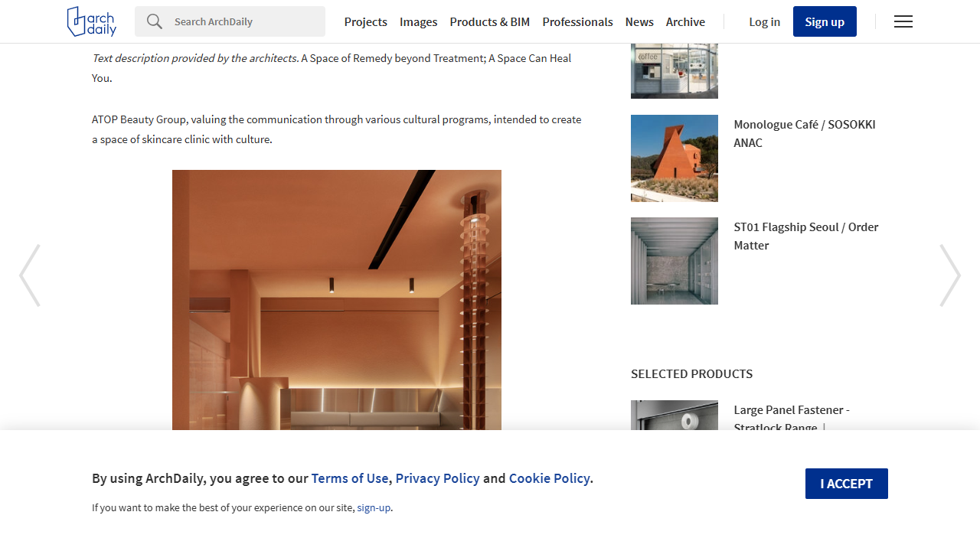This screenshot has height=551, width=980.
Task: Open the Images menu item
Action: click(x=418, y=21)
